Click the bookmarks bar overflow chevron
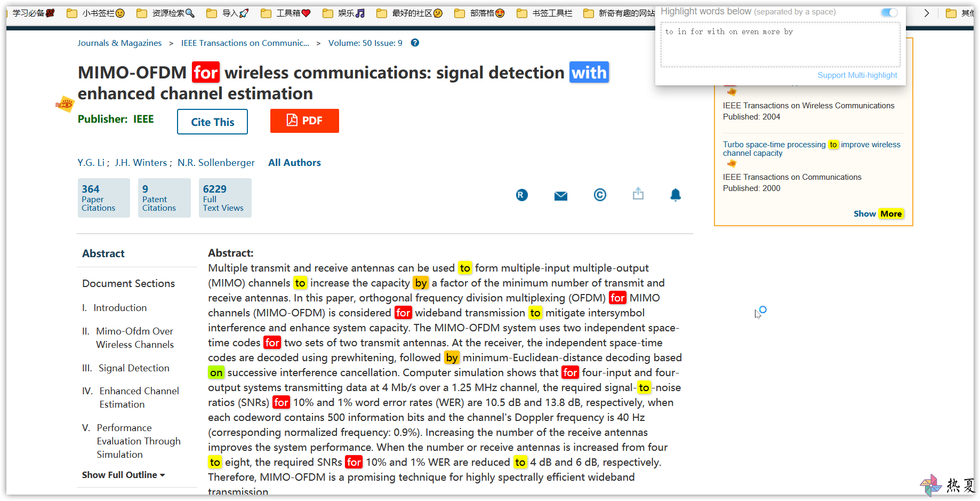 [x=927, y=13]
